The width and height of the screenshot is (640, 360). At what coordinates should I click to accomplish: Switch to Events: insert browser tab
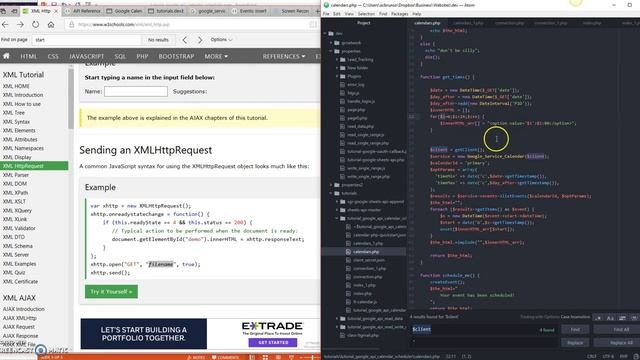tap(249, 11)
